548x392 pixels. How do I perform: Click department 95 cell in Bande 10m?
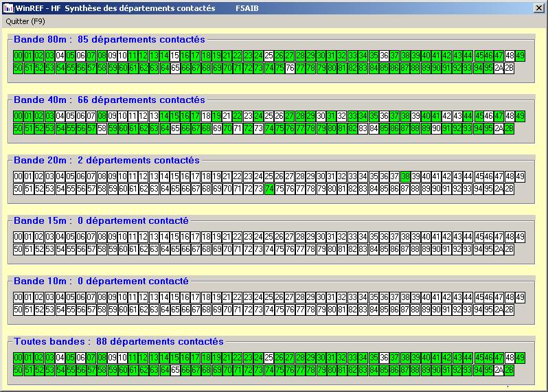pyautogui.click(x=488, y=310)
